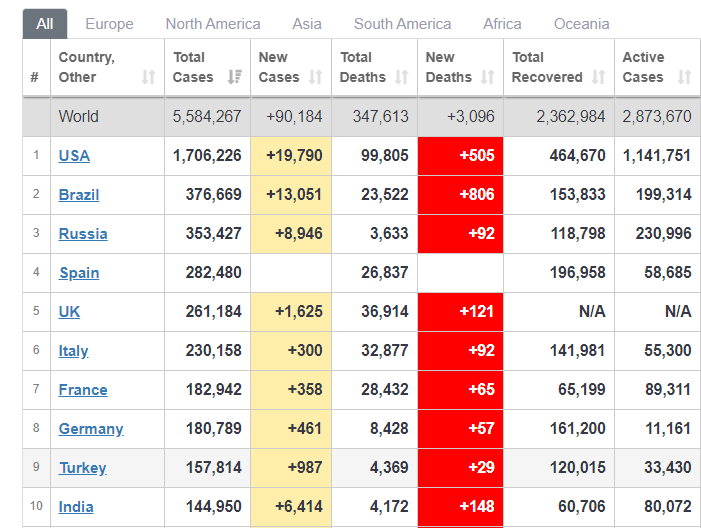Select the All tab
Screen dimensions: 701x528
45,24
